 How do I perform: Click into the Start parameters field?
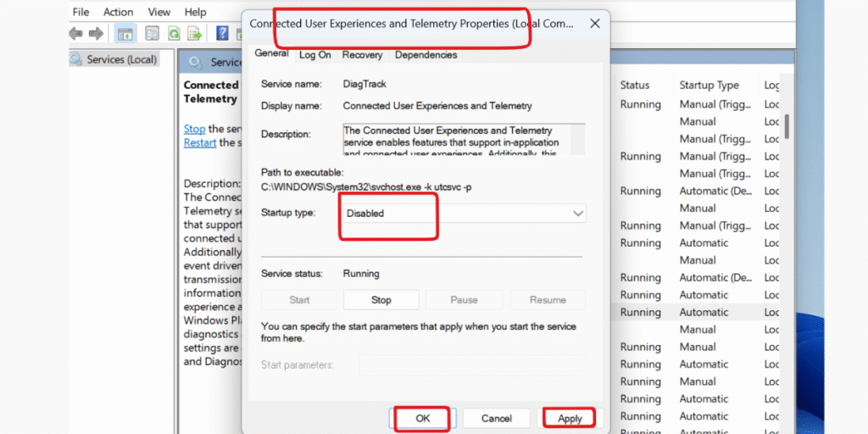click(x=472, y=365)
